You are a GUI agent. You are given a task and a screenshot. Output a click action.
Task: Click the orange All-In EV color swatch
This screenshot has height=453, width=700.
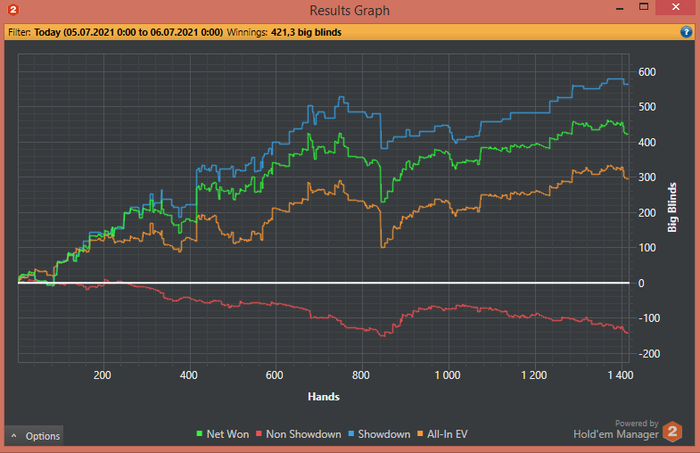click(x=420, y=434)
